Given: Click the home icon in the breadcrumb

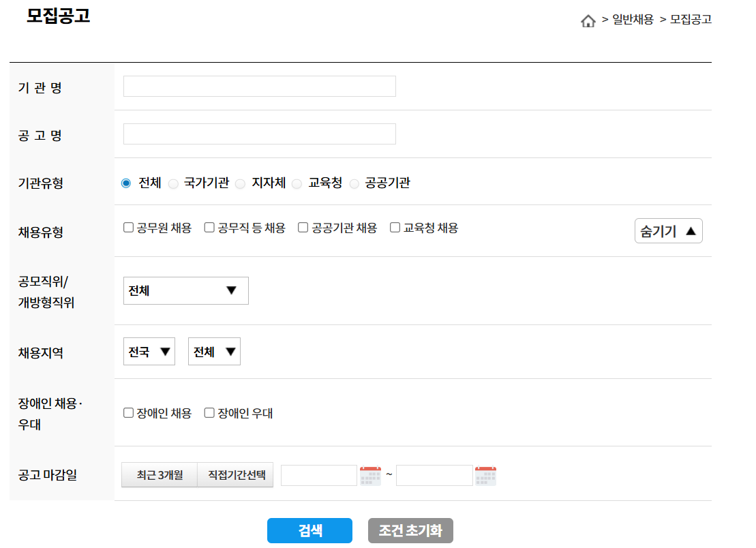Looking at the screenshot, I should [588, 20].
